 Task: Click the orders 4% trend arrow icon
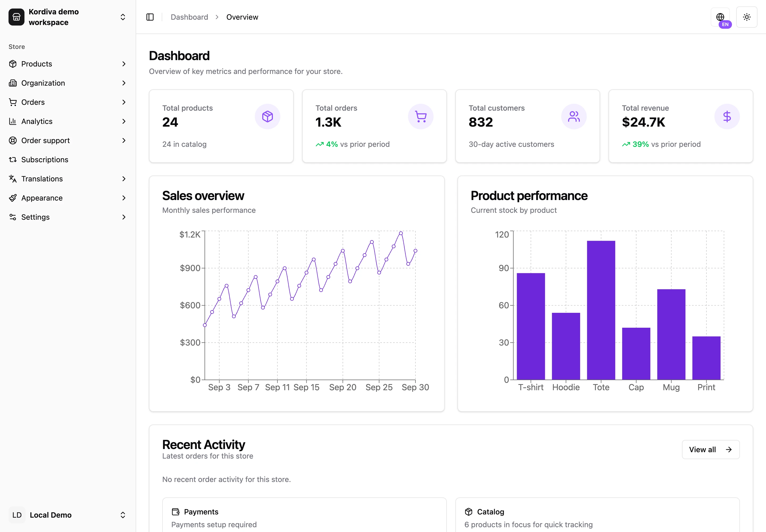point(320,144)
